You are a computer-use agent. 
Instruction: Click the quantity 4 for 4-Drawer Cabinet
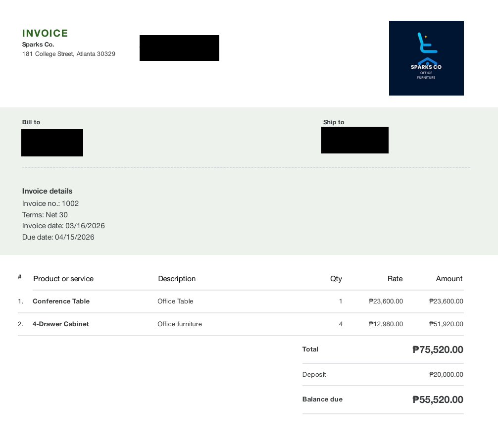pyautogui.click(x=341, y=324)
